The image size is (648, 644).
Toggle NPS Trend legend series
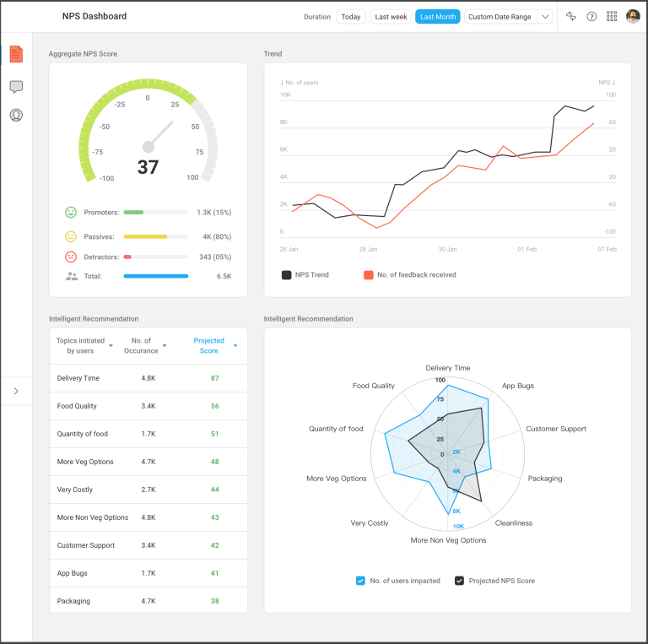pyautogui.click(x=287, y=275)
